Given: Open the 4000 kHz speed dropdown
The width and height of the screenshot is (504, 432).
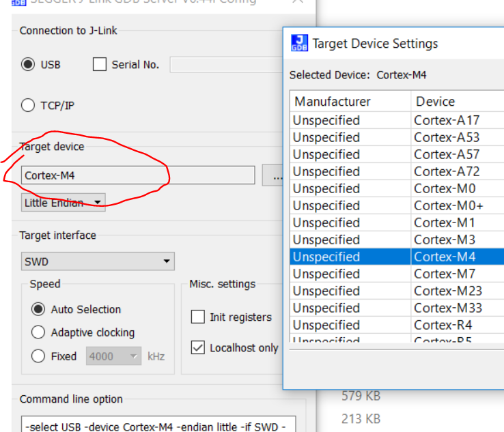Looking at the screenshot, I should pos(113,356).
